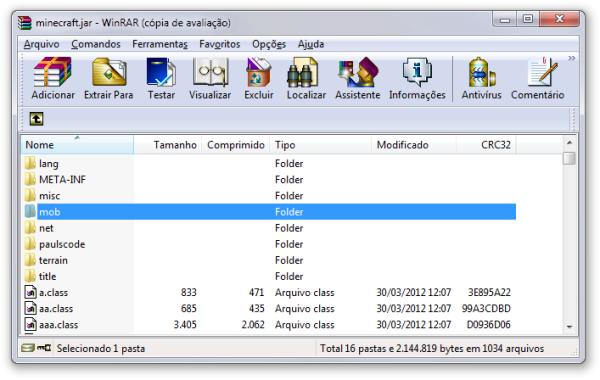Click the aa.class file icon

(30, 308)
